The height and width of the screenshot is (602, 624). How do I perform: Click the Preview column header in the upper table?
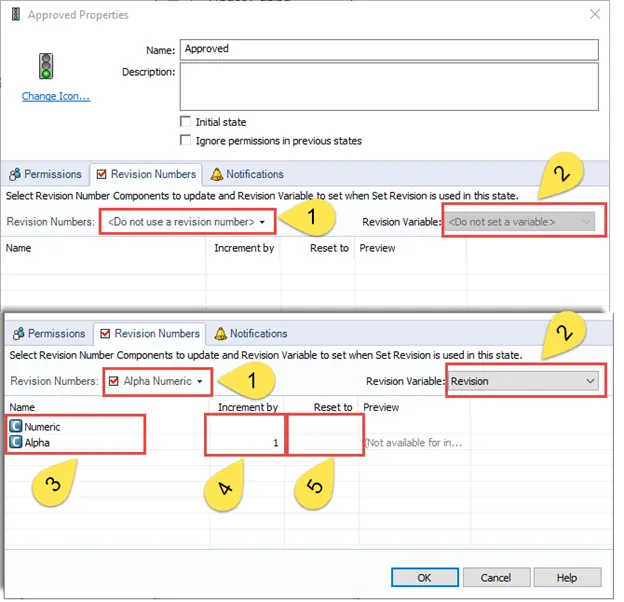[x=377, y=248]
